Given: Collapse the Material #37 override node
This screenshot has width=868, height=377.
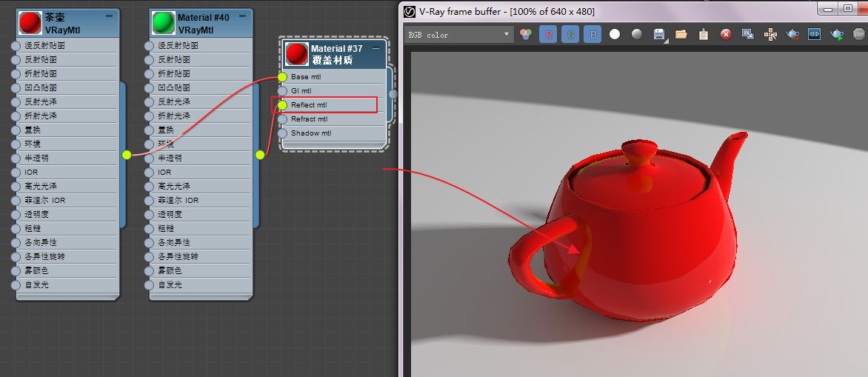Looking at the screenshot, I should (375, 47).
